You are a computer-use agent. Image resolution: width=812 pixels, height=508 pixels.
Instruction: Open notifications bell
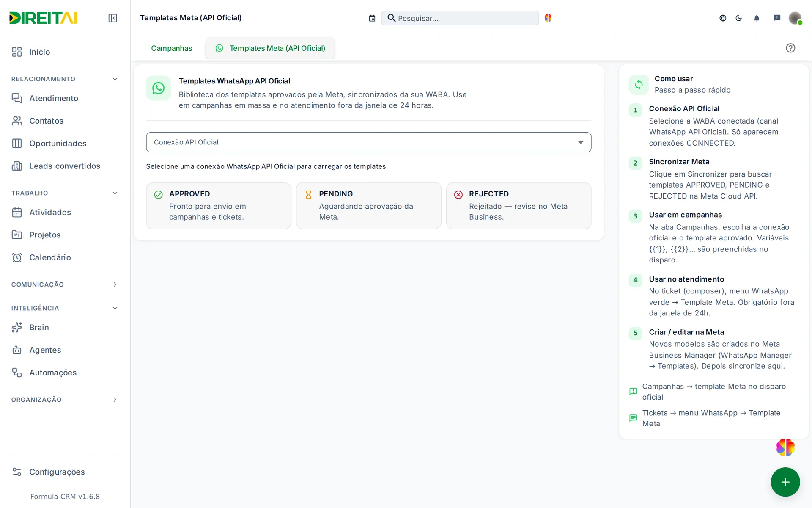(757, 18)
